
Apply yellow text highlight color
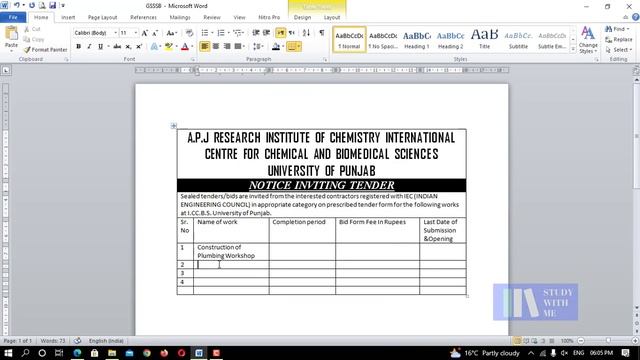(168, 47)
